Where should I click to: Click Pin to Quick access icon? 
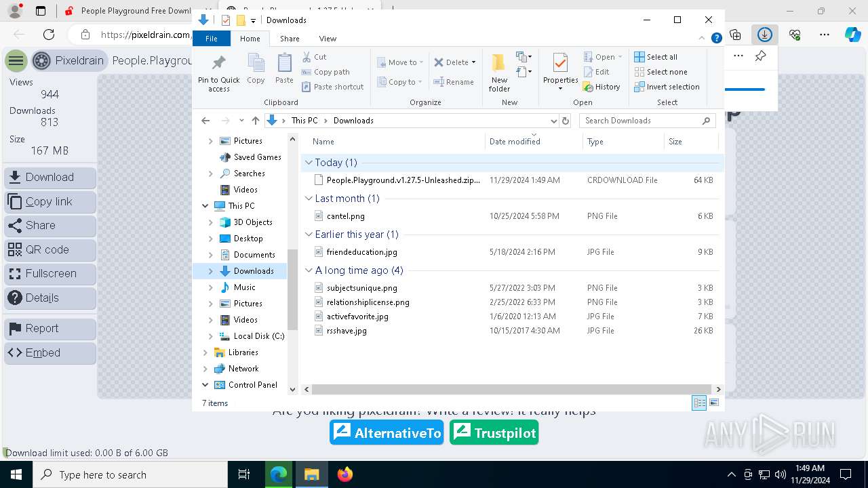pyautogui.click(x=218, y=73)
